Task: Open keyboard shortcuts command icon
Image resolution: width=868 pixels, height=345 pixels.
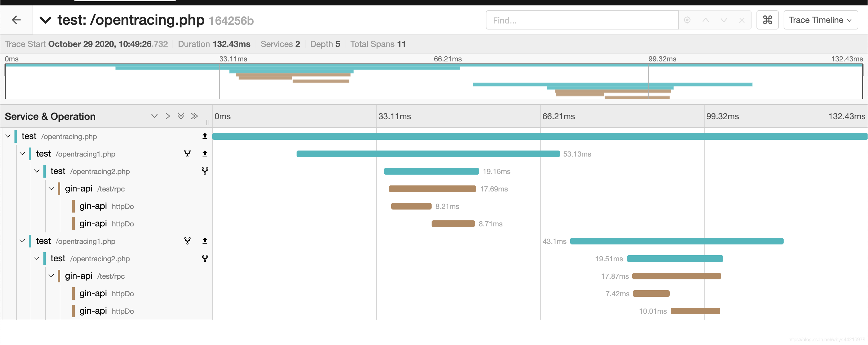Action: click(x=767, y=20)
